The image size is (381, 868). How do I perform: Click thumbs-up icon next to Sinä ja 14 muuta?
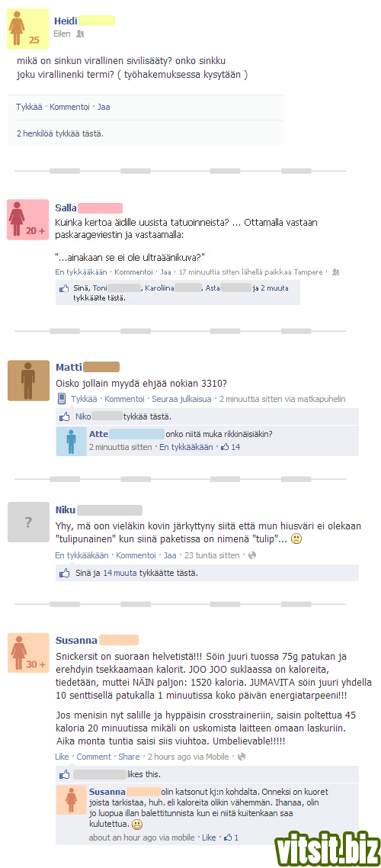[65, 573]
